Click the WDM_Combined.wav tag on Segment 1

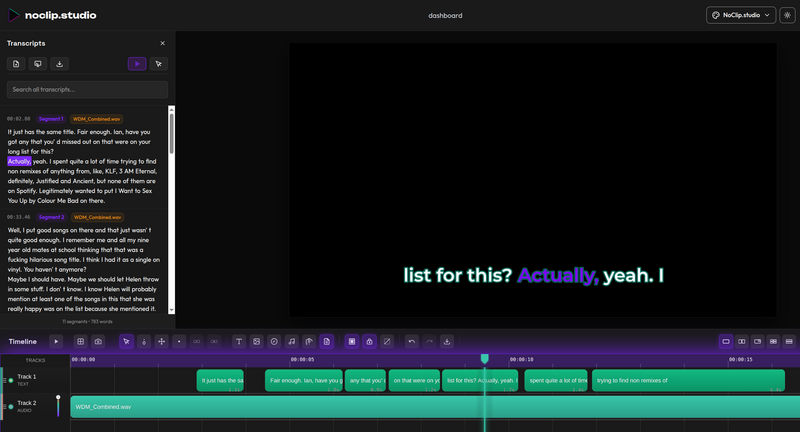[96, 119]
